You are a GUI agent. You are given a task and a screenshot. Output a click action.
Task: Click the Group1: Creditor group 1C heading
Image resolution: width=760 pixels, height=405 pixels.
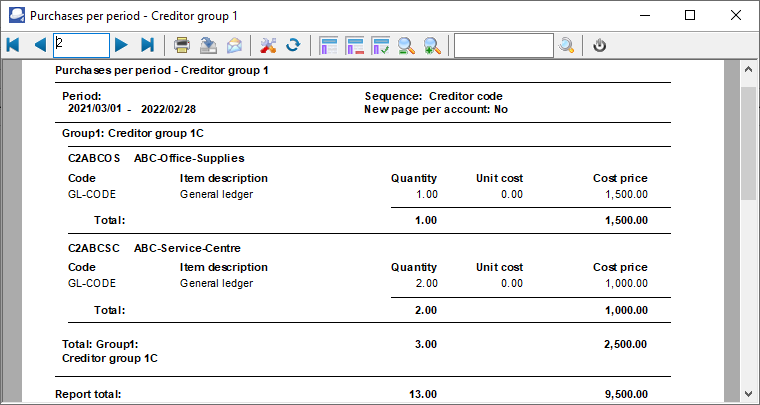pos(133,133)
